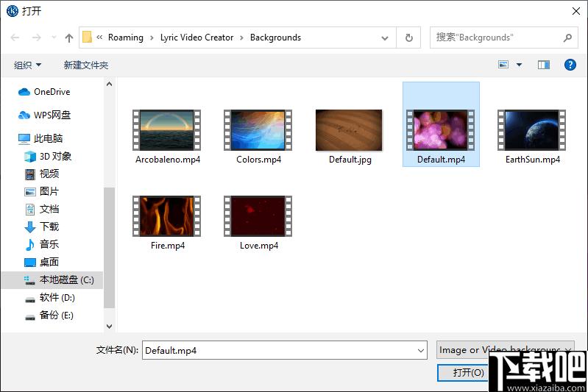Open the 下载 folder

pos(42,227)
